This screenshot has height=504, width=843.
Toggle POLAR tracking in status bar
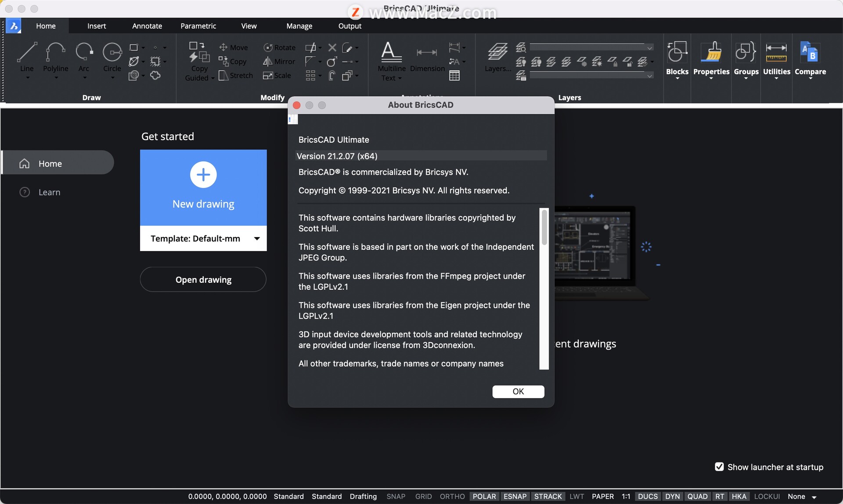484,496
